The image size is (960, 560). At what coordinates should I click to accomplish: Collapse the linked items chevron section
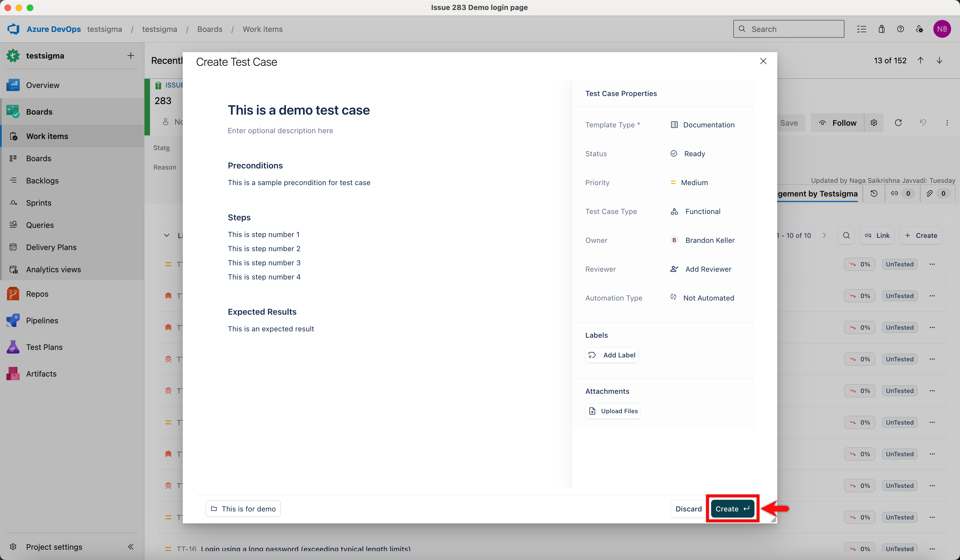pyautogui.click(x=166, y=235)
